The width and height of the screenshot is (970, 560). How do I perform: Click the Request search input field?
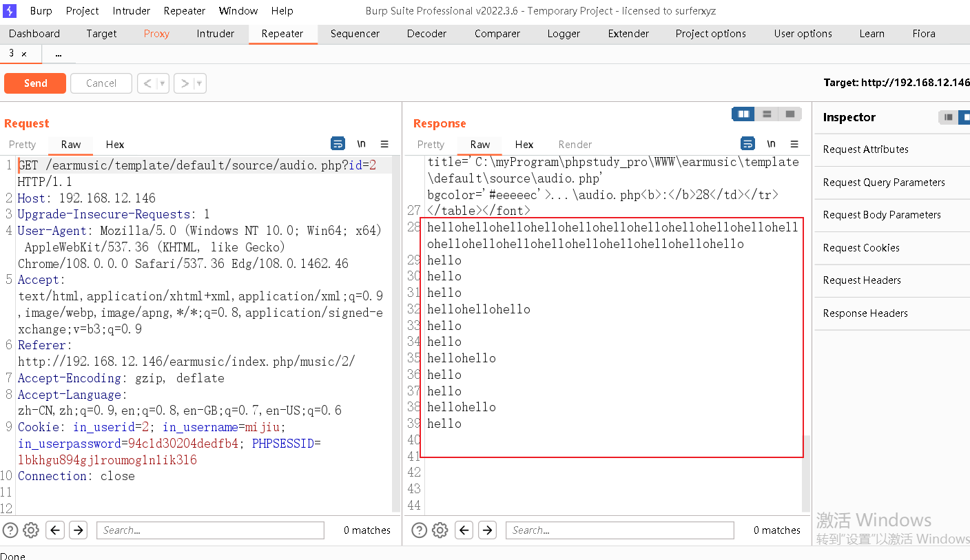[210, 530]
